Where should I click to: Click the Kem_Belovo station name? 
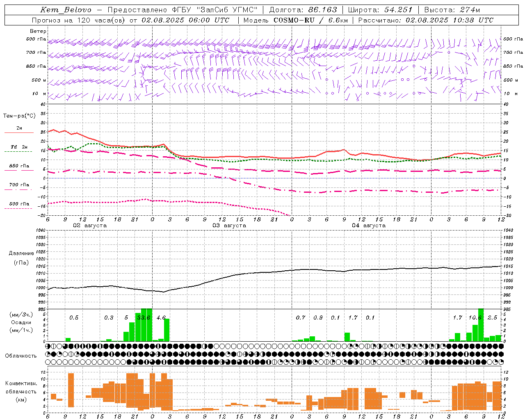66,10
